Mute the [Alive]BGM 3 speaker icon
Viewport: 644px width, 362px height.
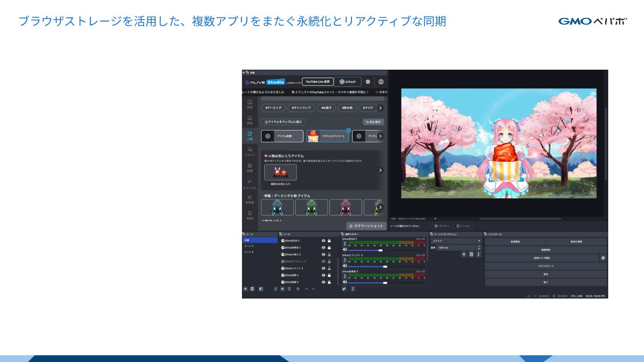[x=345, y=250]
